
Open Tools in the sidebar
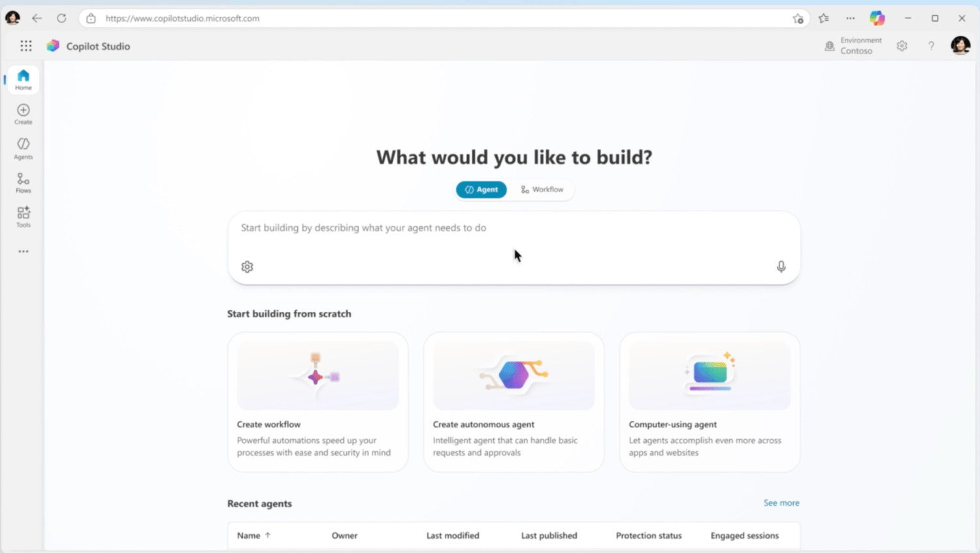click(24, 217)
